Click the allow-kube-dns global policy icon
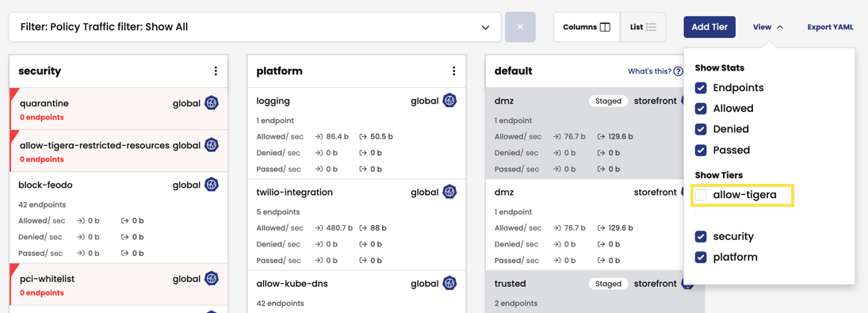 449,284
